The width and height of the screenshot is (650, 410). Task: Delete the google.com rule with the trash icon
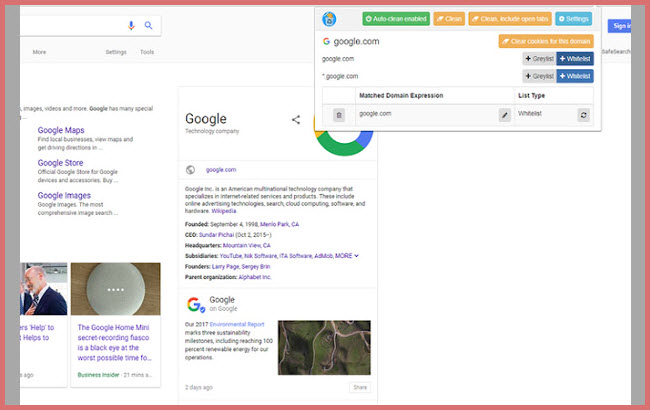(x=338, y=115)
